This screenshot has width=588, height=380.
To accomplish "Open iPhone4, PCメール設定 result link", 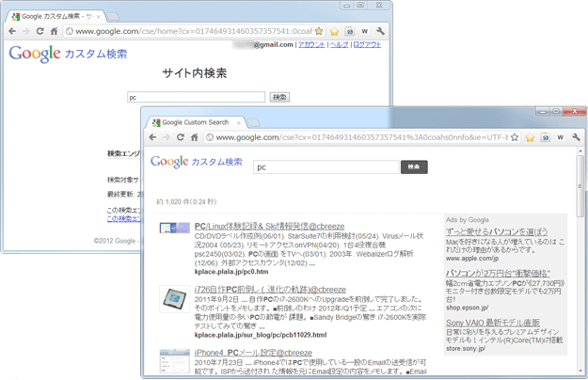I will (x=253, y=353).
